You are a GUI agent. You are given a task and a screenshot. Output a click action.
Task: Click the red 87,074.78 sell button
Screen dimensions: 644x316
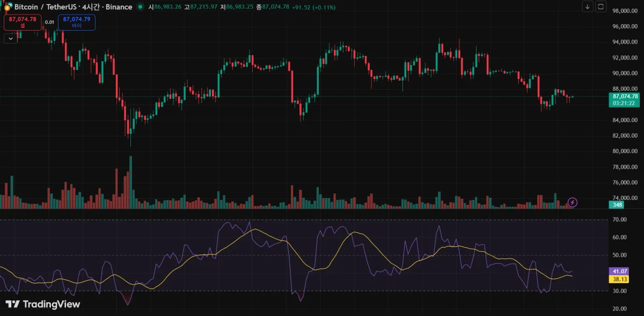click(x=23, y=22)
